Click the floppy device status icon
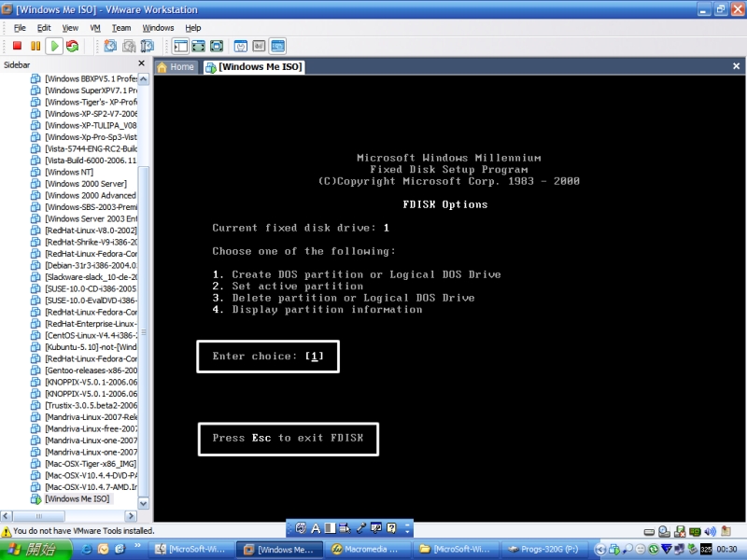Image resolution: width=747 pixels, height=560 pixels. click(680, 531)
